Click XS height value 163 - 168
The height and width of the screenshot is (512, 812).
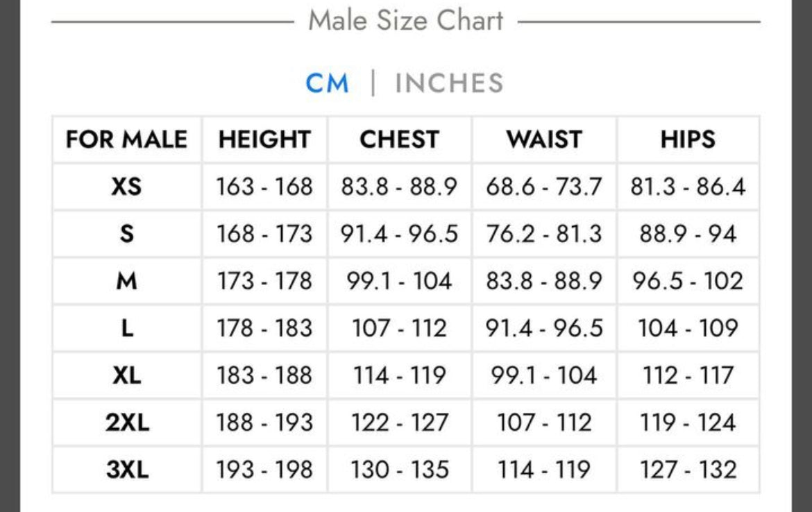point(264,187)
